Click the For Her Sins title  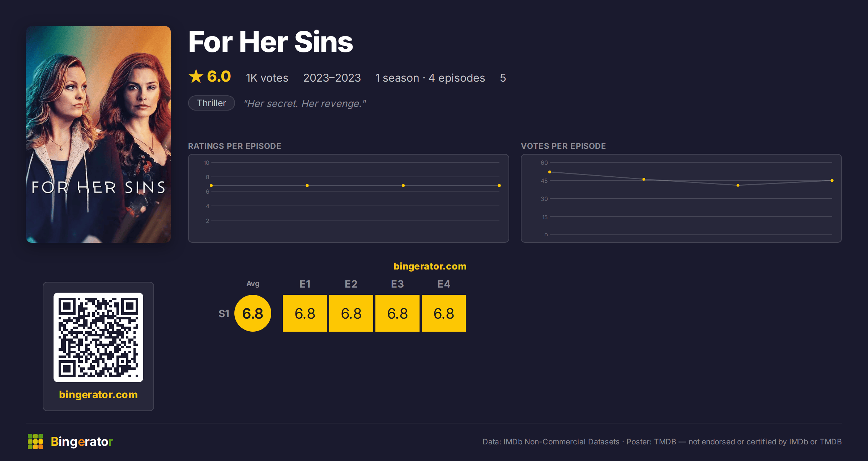click(271, 42)
